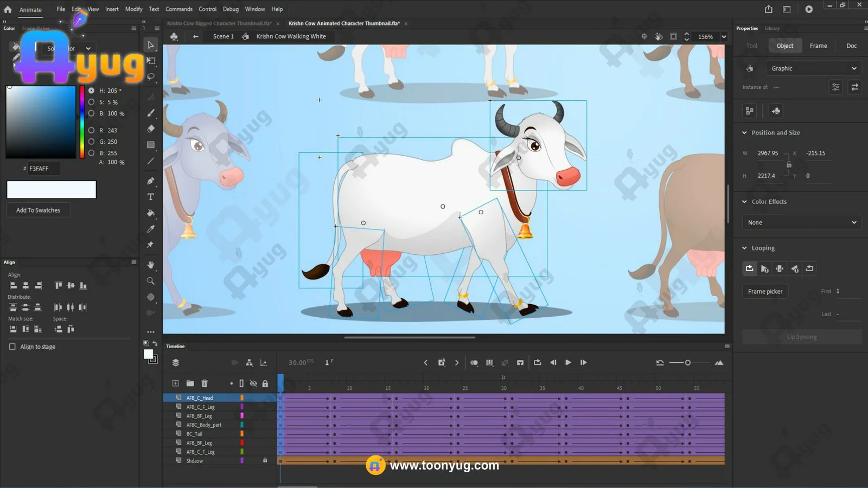
Task: Select the H hue radio button
Action: coord(91,91)
